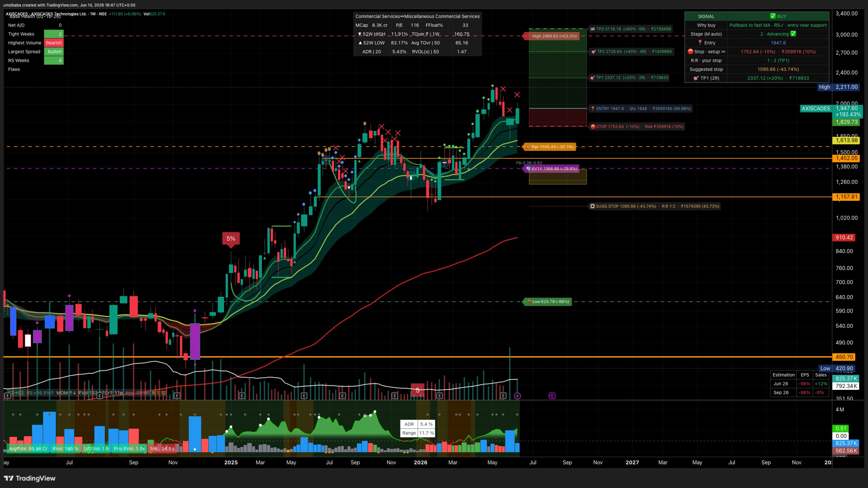Select the High 2986.63 (+53.3%) label
The height and width of the screenshot is (488, 868).
551,36
